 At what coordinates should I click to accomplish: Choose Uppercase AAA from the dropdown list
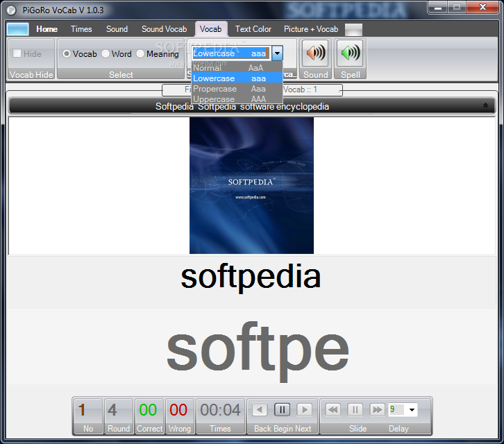pos(237,99)
